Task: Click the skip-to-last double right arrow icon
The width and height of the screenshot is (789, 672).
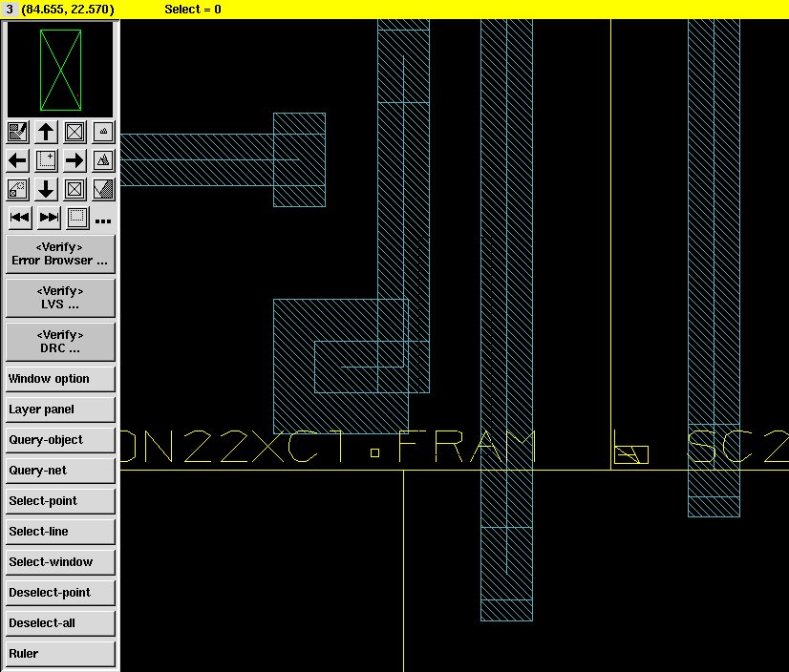Action: tap(49, 218)
